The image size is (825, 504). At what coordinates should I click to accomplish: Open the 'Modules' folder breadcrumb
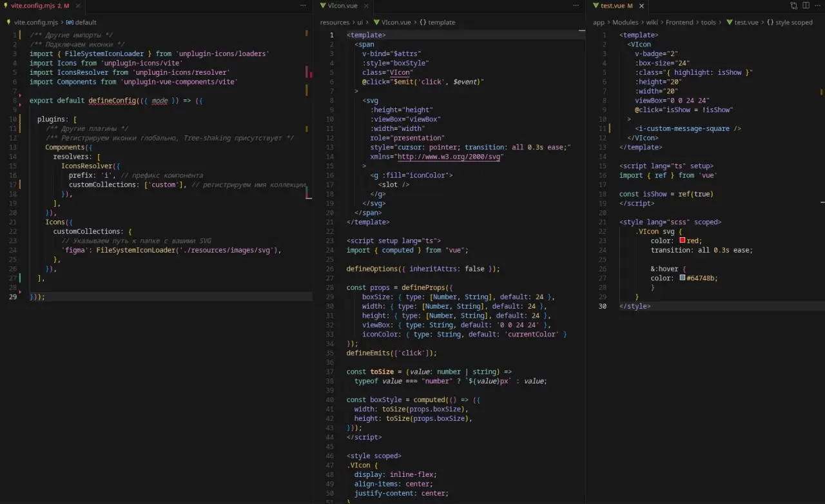click(x=625, y=22)
